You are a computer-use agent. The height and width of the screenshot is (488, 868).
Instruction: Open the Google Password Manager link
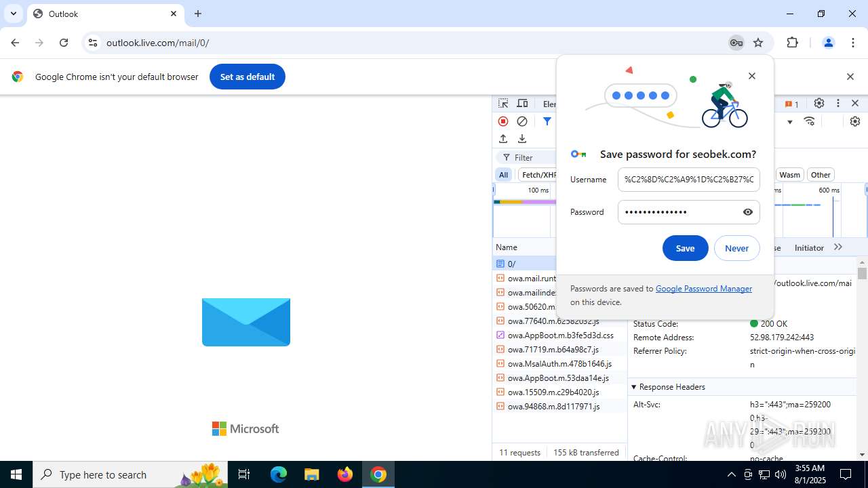click(703, 289)
